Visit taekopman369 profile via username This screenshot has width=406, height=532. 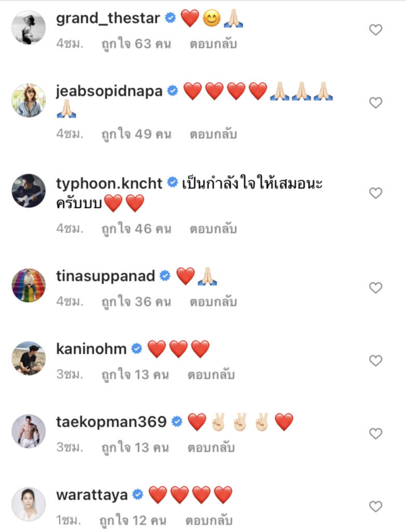(x=111, y=422)
